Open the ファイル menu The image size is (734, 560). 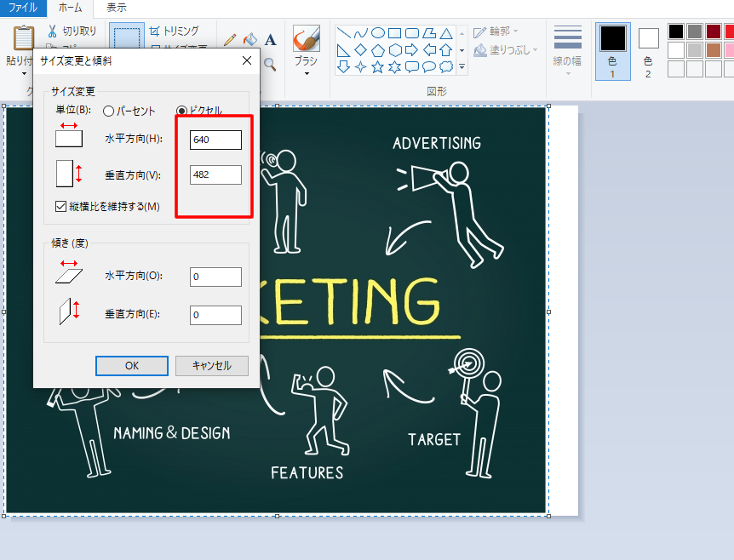pos(22,8)
